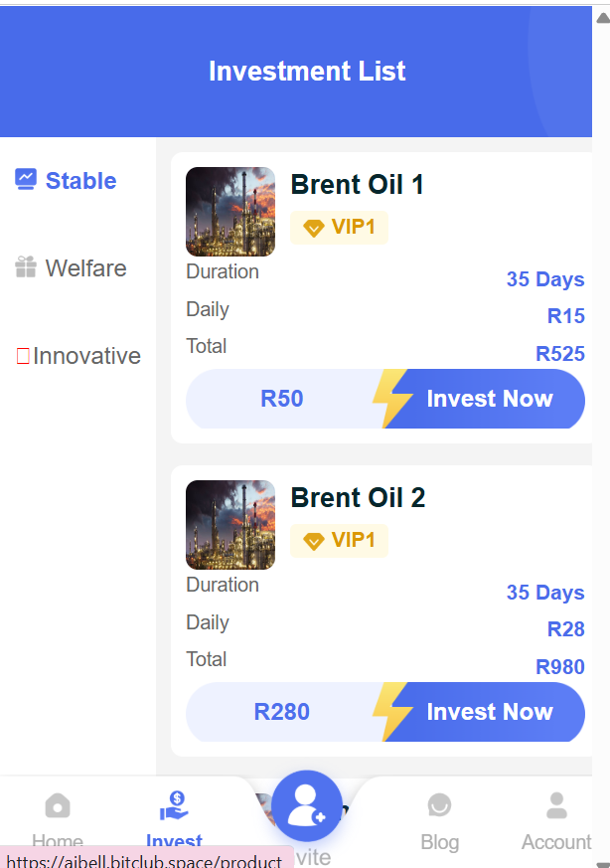
Task: Click the VIP1 diamond badge on Brent Oil 2
Action: coord(339,541)
